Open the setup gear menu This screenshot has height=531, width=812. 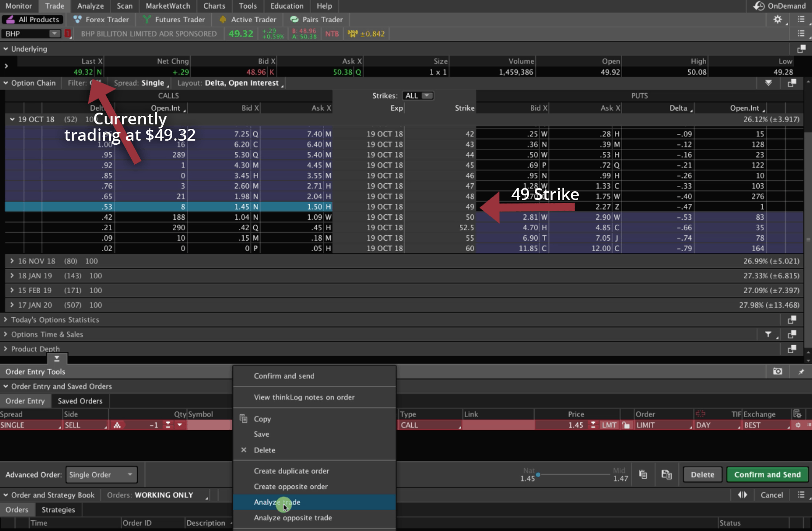point(777,19)
